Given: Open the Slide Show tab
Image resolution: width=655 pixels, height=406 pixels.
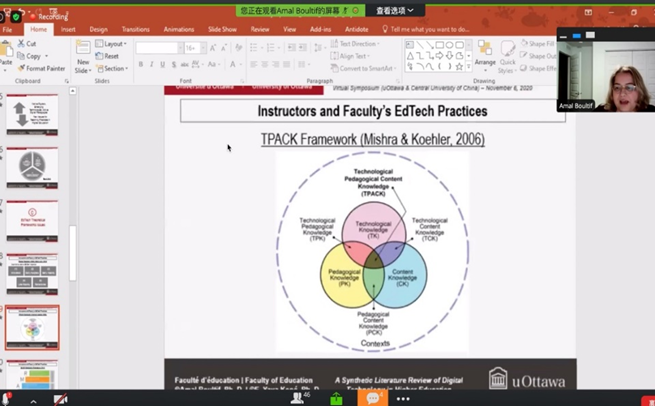Looking at the screenshot, I should (x=222, y=29).
